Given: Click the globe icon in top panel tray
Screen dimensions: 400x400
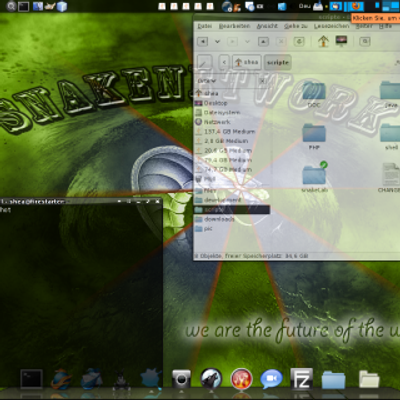Looking at the screenshot, I should [x=227, y=6].
